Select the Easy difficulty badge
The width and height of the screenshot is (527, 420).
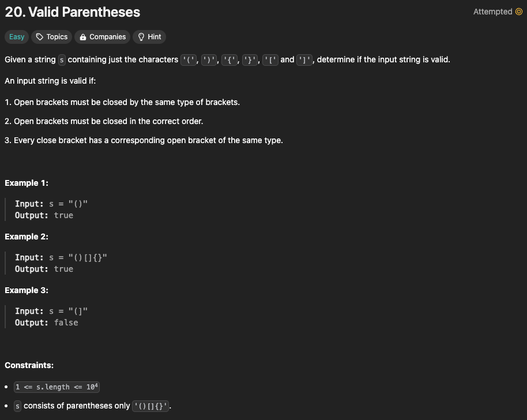click(x=17, y=37)
